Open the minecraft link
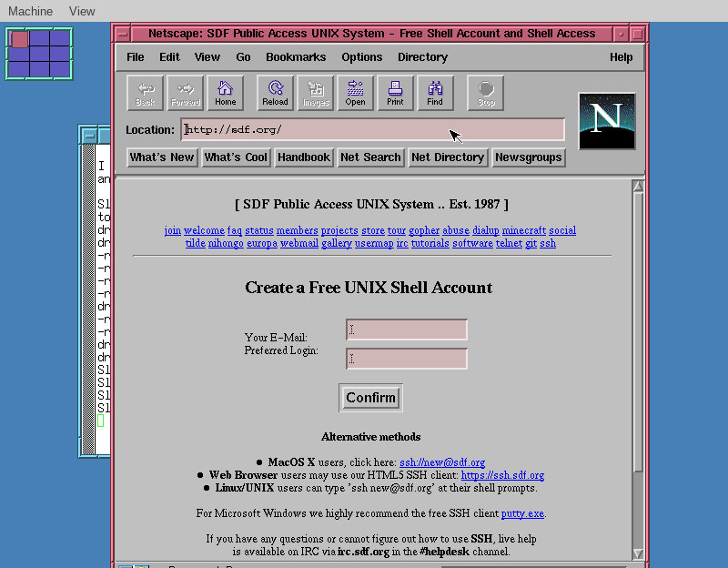 click(524, 230)
